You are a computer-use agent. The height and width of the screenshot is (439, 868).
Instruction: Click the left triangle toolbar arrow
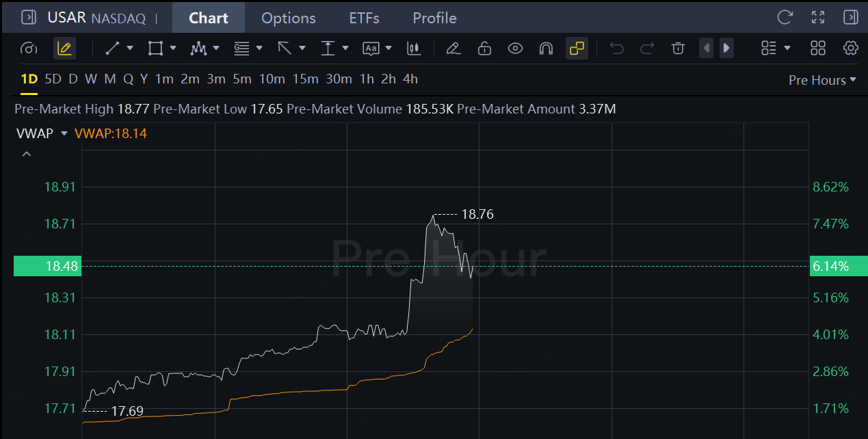point(707,48)
